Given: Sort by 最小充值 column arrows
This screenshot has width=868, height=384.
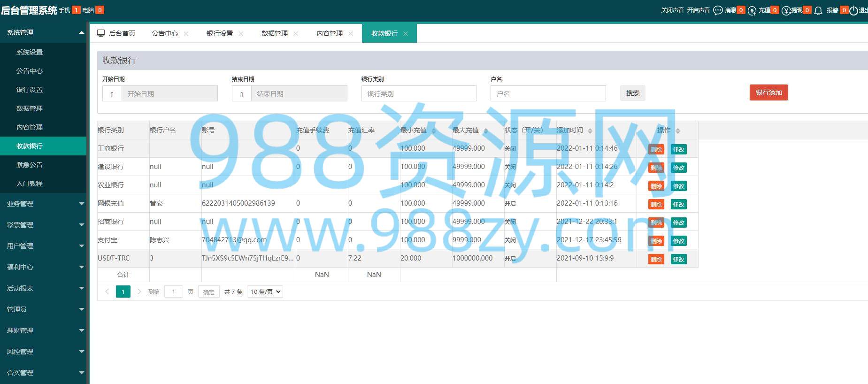Looking at the screenshot, I should pyautogui.click(x=434, y=131).
